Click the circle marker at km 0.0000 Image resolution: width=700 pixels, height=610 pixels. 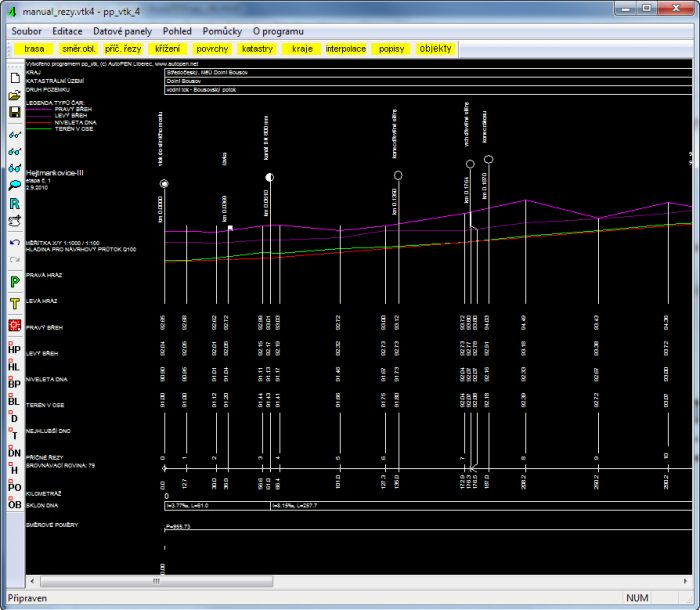(164, 184)
